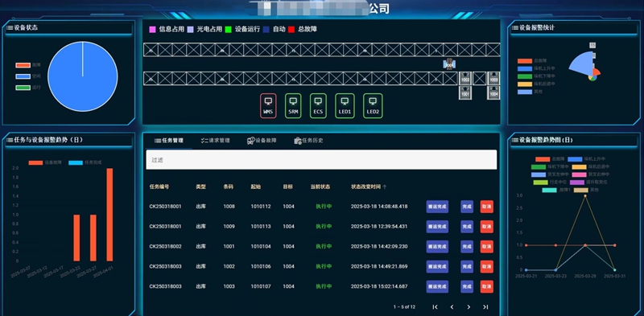This screenshot has width=644, height=316.
Task: Click 取消 for barcode 1008 task
Action: [x=487, y=207]
